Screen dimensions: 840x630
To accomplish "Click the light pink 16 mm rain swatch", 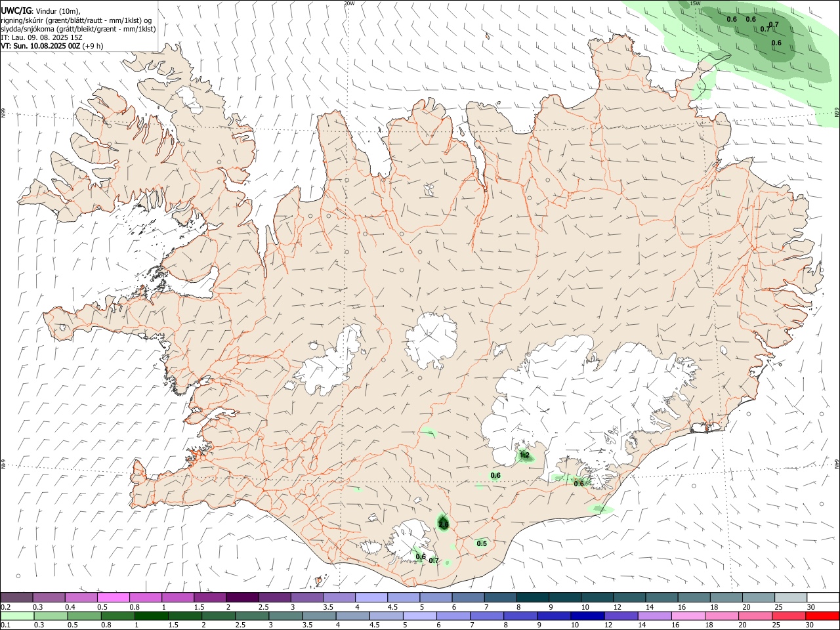I will click(688, 616).
